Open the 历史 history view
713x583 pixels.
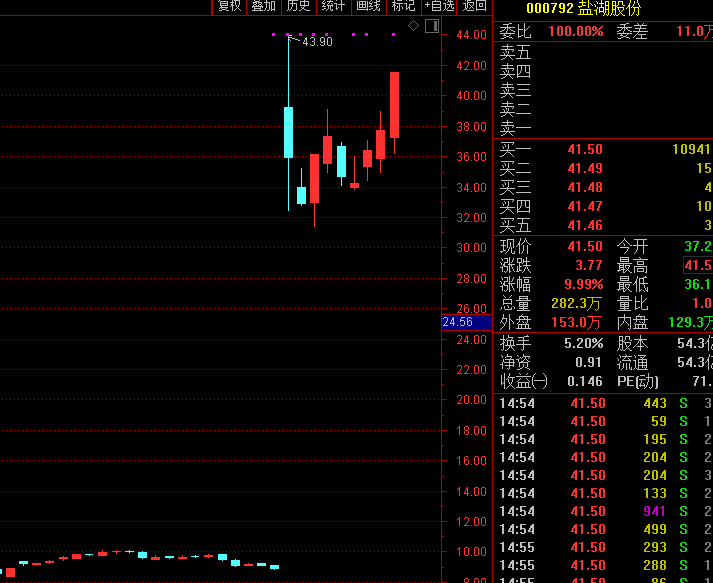pyautogui.click(x=298, y=6)
